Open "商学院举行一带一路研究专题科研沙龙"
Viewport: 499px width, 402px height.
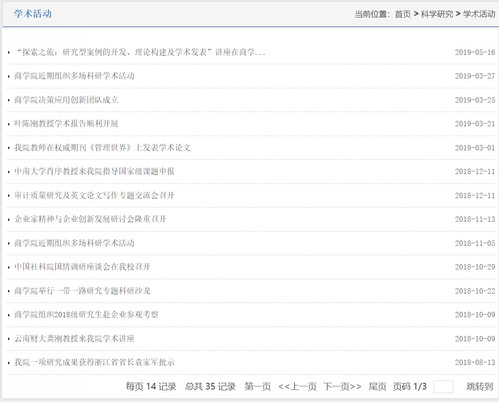(82, 291)
